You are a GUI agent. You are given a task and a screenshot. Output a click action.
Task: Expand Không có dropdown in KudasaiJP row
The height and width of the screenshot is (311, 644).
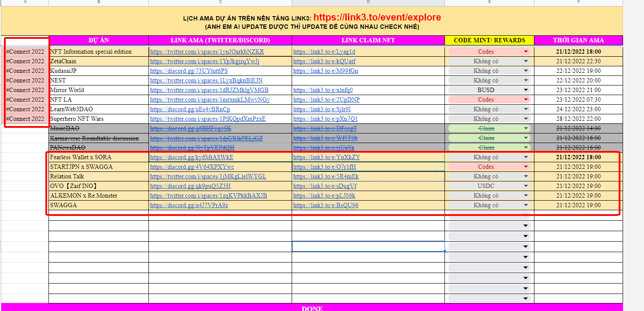pos(526,71)
